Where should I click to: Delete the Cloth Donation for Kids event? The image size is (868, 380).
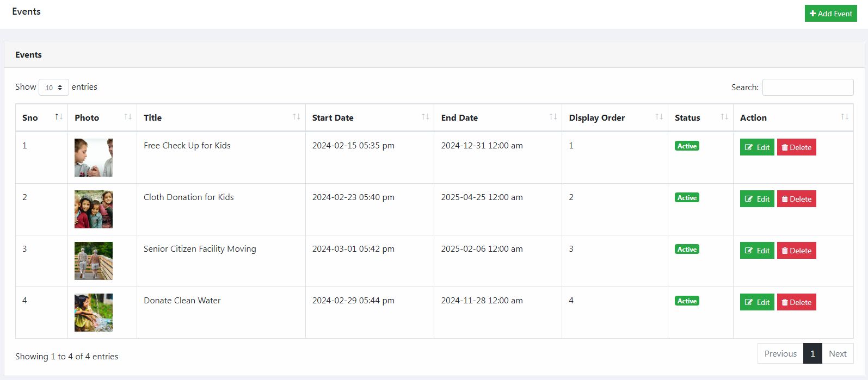(x=796, y=199)
